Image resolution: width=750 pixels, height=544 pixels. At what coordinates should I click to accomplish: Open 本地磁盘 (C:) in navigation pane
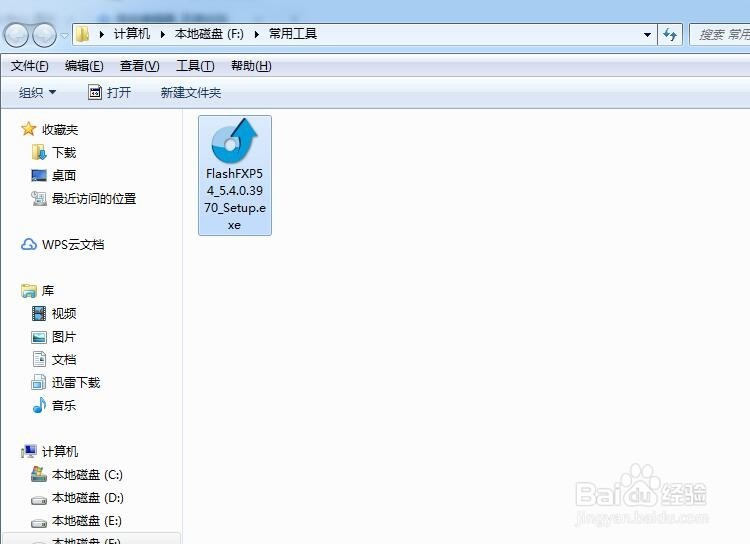point(88,474)
